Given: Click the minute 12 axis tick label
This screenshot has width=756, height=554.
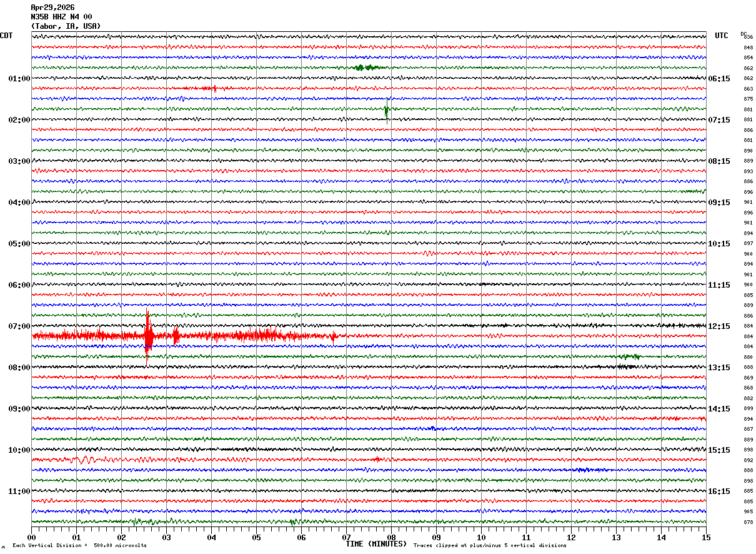Looking at the screenshot, I should pos(571,537).
